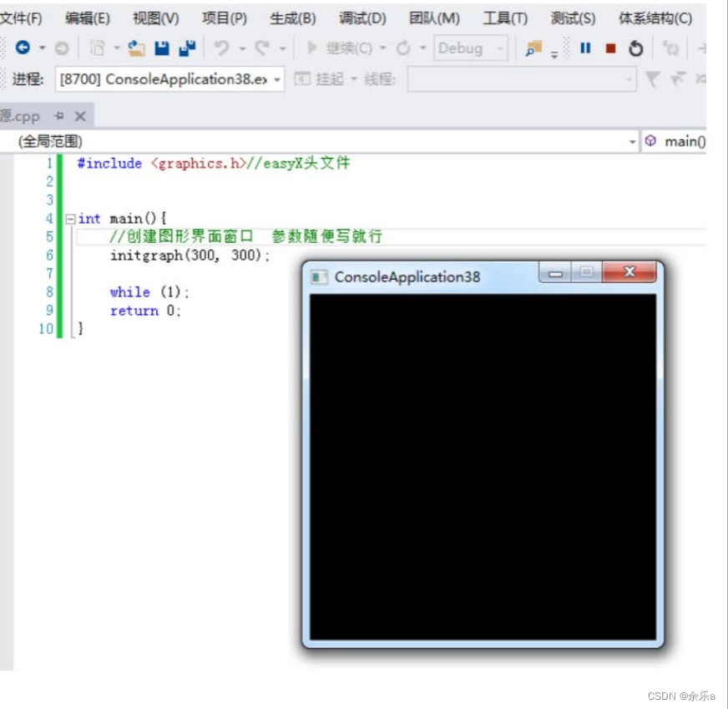This screenshot has width=728, height=709.
Task: Open the 生成(B) menu
Action: [292, 18]
